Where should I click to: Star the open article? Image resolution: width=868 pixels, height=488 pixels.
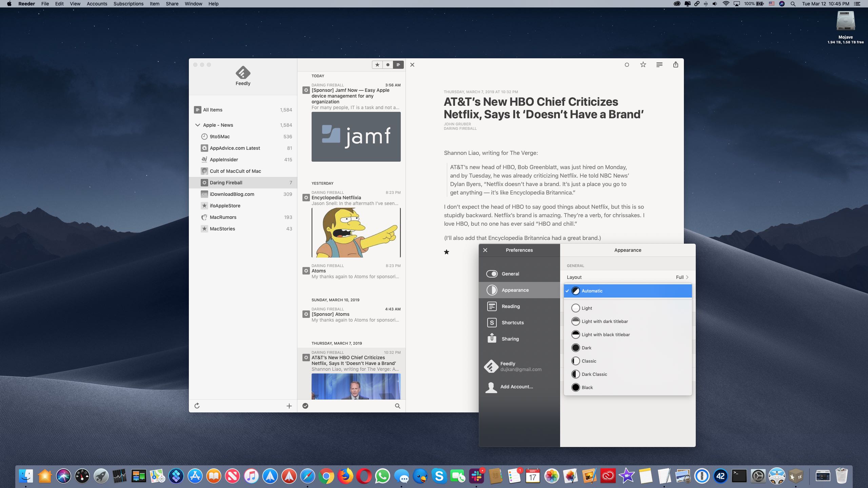pyautogui.click(x=643, y=64)
